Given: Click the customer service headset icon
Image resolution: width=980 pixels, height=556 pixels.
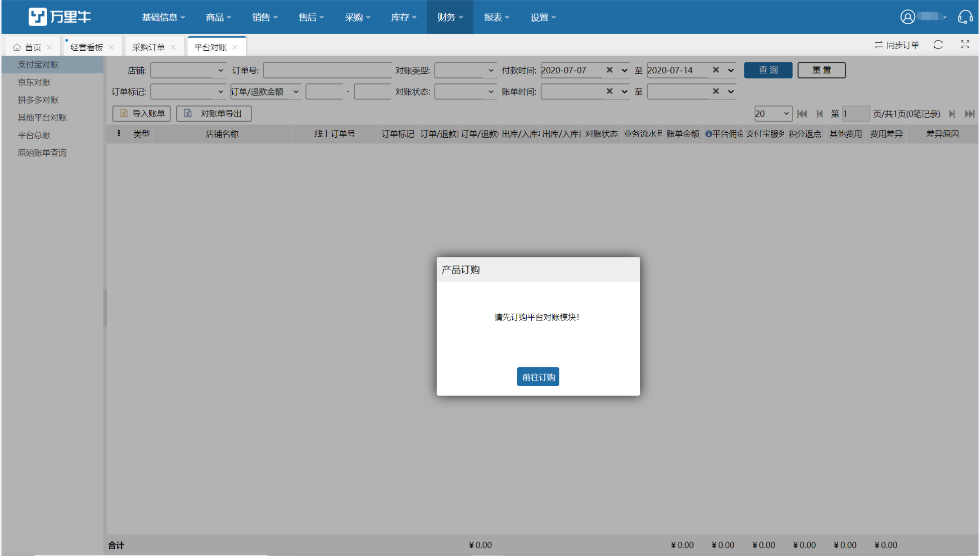Looking at the screenshot, I should (965, 17).
